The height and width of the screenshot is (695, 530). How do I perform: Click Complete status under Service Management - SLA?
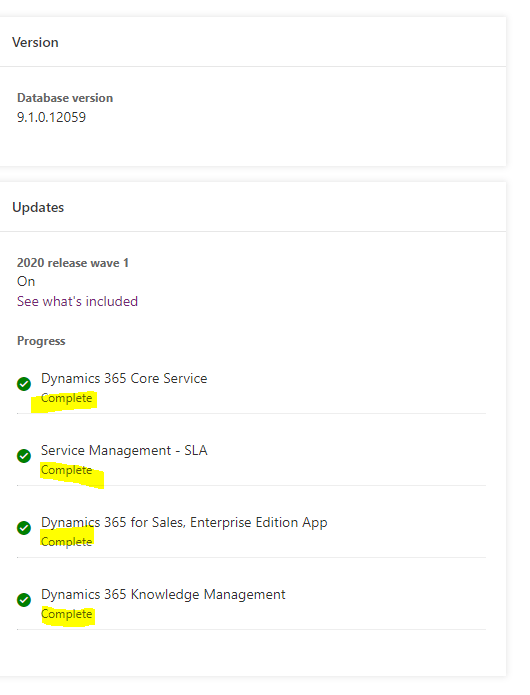66,470
